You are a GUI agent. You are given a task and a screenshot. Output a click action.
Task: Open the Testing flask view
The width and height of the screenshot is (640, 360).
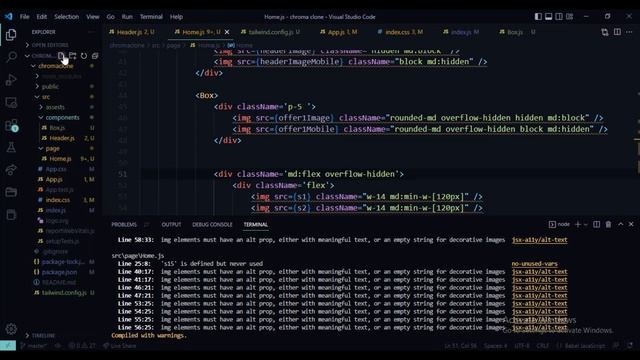coord(11,147)
